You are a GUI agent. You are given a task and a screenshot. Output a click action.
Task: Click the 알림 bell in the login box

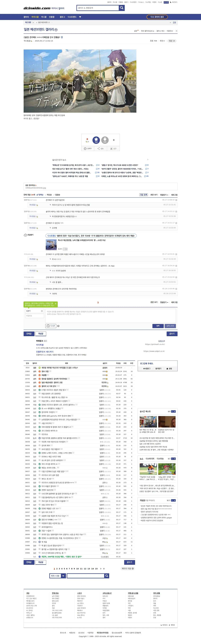169,368
